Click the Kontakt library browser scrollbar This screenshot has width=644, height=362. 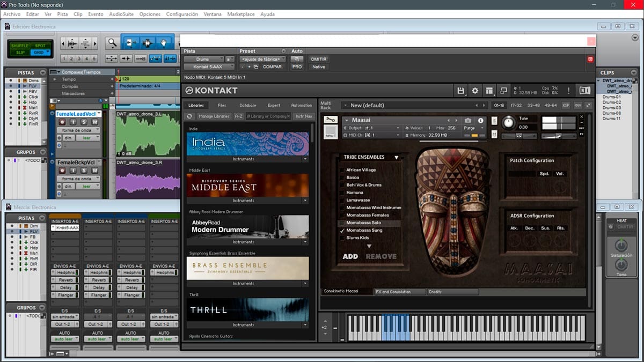point(313,133)
